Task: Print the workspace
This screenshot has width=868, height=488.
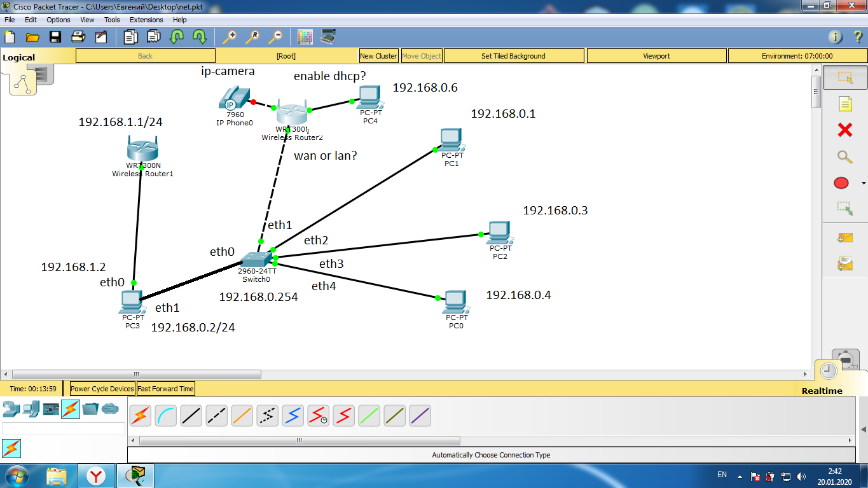Action: coord(78,37)
